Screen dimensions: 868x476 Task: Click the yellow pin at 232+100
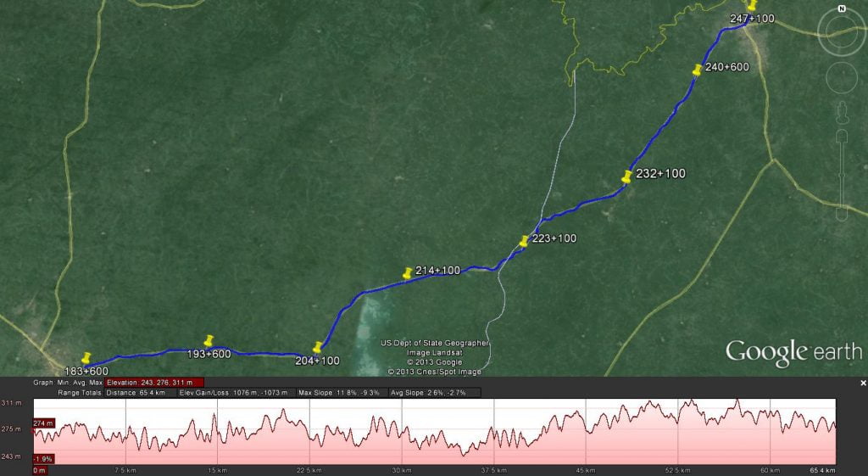pyautogui.click(x=626, y=176)
